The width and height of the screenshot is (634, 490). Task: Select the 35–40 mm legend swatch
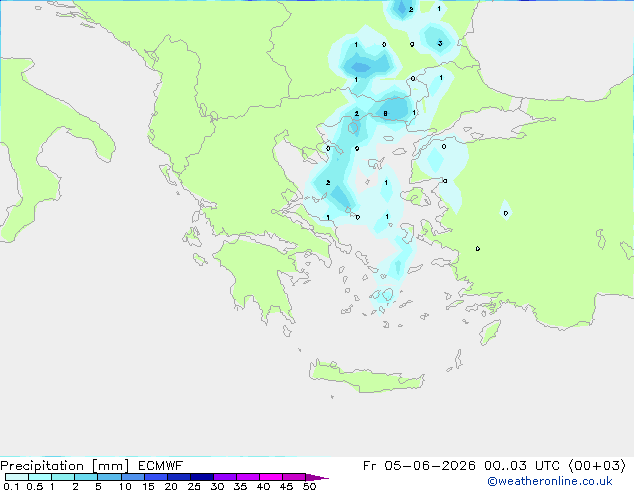[x=247, y=477]
